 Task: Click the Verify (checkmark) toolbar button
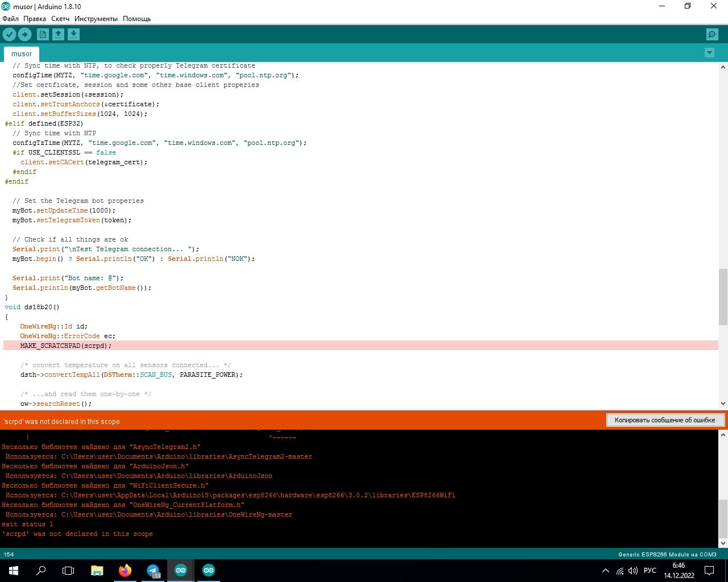10,35
